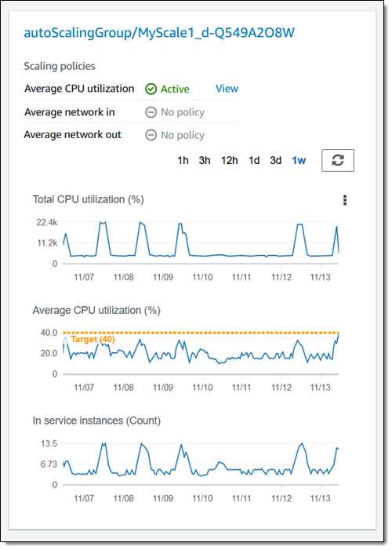392x550 pixels.
Task: Click the green Active status check icon
Action: point(151,89)
